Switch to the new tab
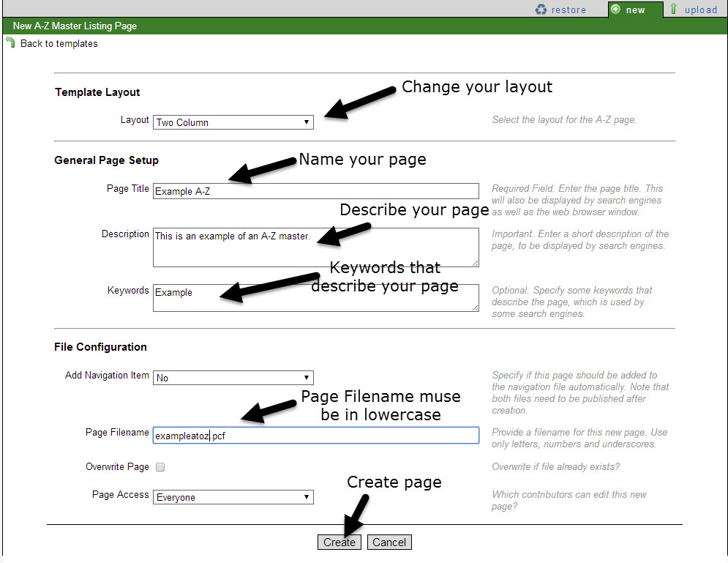 pos(636,10)
